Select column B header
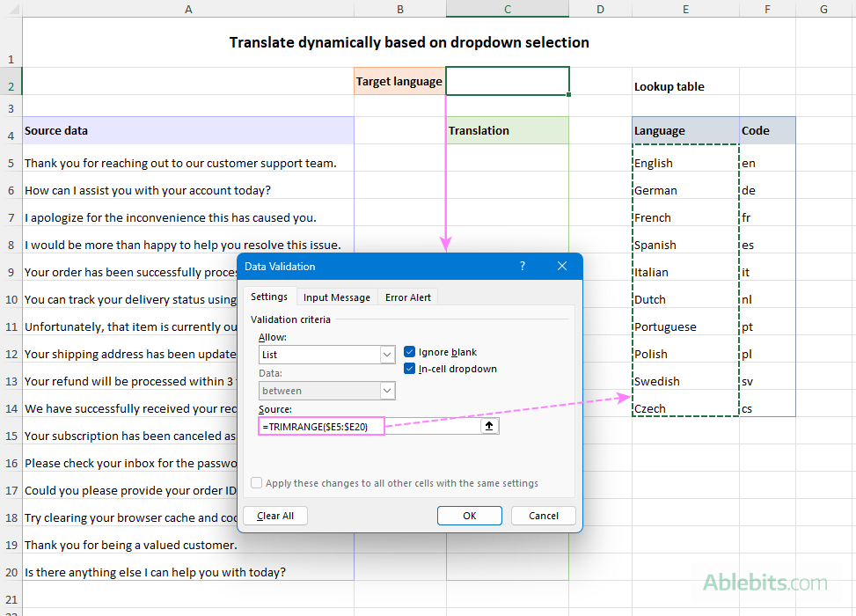Screen dimensions: 856x616 [x=400, y=9]
